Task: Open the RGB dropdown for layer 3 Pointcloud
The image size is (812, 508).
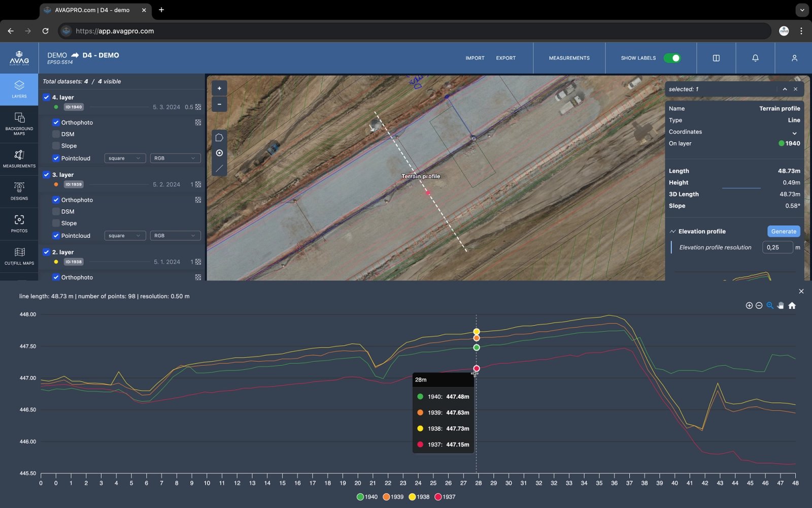Action: click(175, 236)
